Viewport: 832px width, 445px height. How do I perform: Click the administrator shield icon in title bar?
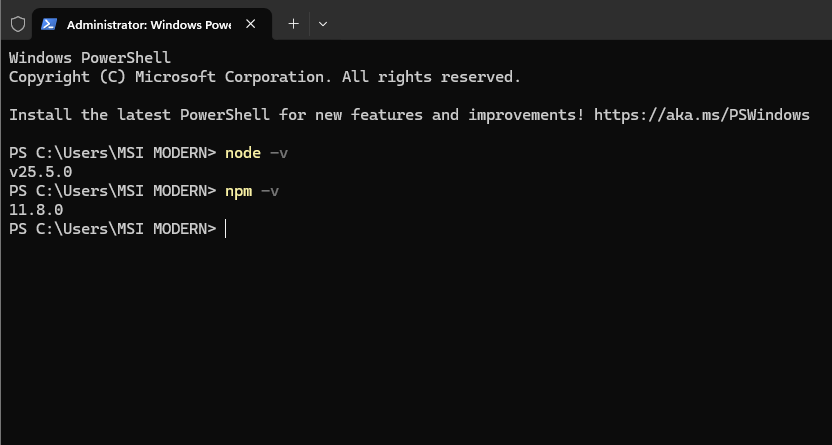[18, 24]
